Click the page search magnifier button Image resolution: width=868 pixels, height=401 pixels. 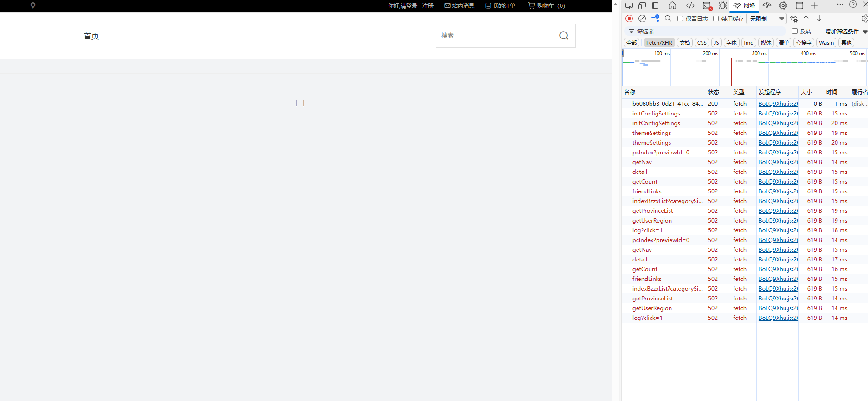click(563, 36)
